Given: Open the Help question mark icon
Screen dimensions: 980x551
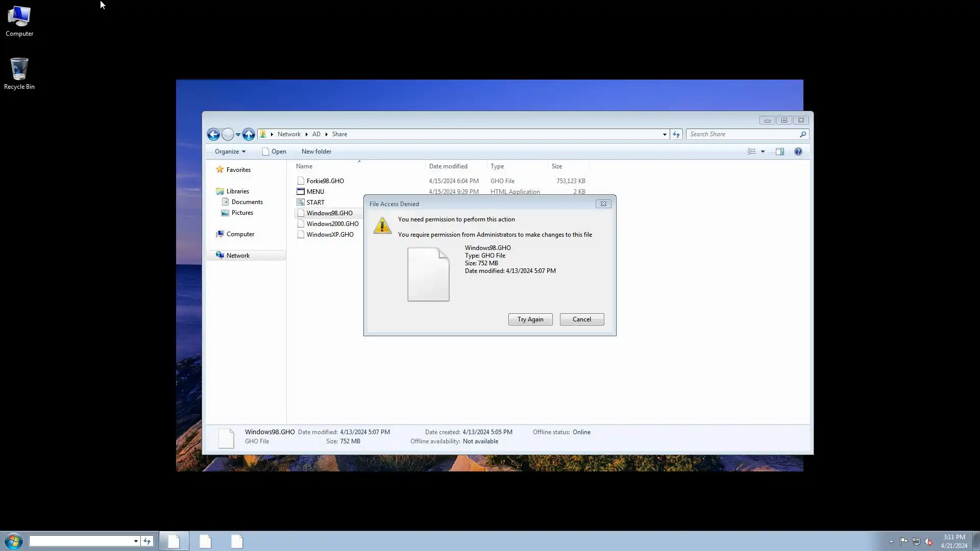Looking at the screenshot, I should (798, 152).
